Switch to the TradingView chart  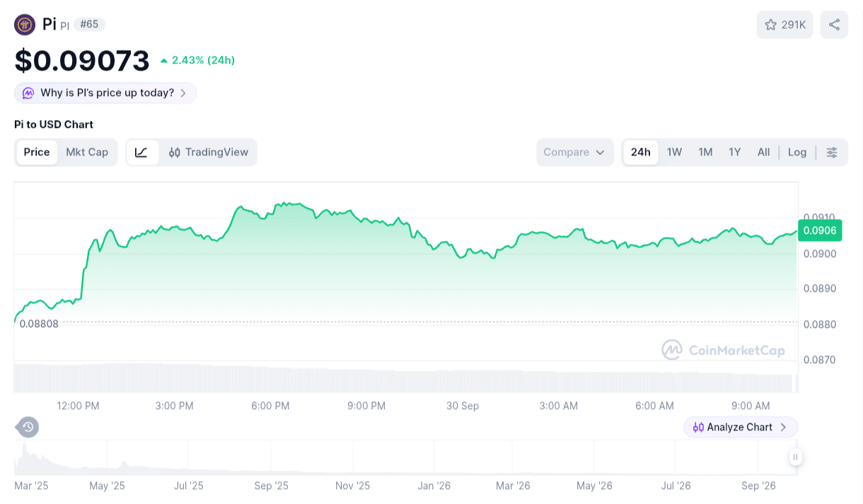point(209,152)
